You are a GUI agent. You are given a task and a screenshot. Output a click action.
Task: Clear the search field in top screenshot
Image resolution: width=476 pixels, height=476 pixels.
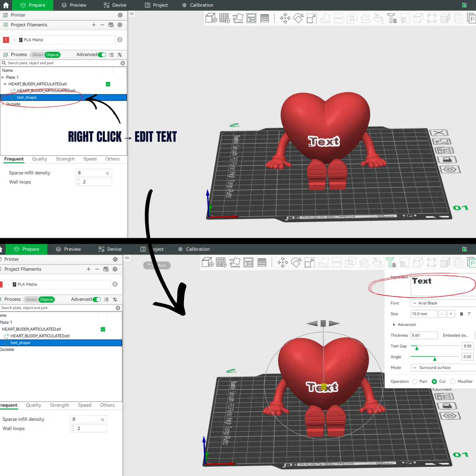click(123, 63)
